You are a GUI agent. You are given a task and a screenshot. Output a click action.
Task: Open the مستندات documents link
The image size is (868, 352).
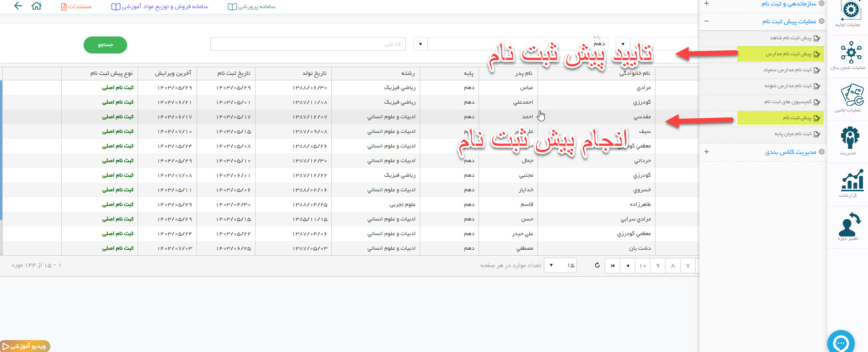pyautogui.click(x=76, y=7)
